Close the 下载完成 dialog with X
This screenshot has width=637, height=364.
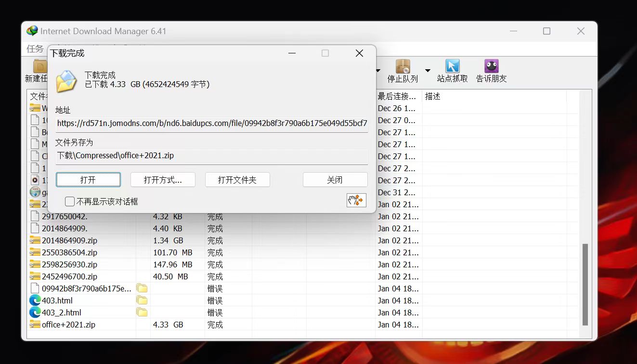click(359, 53)
